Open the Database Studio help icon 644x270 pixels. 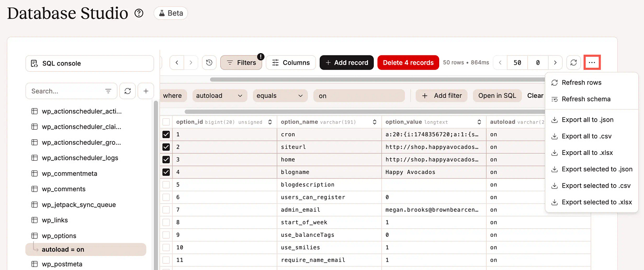click(139, 13)
